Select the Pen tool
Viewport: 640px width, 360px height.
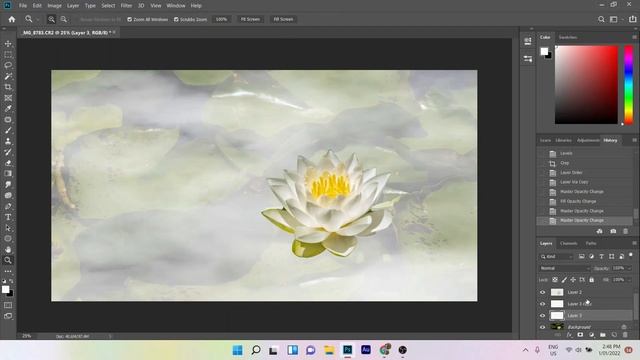coord(8,206)
